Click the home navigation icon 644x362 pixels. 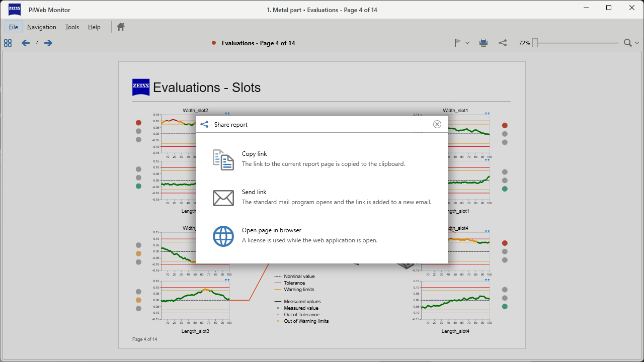pos(120,27)
